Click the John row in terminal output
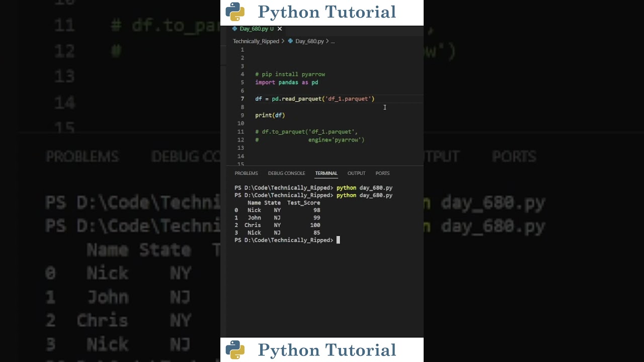The width and height of the screenshot is (644, 362). (277, 218)
